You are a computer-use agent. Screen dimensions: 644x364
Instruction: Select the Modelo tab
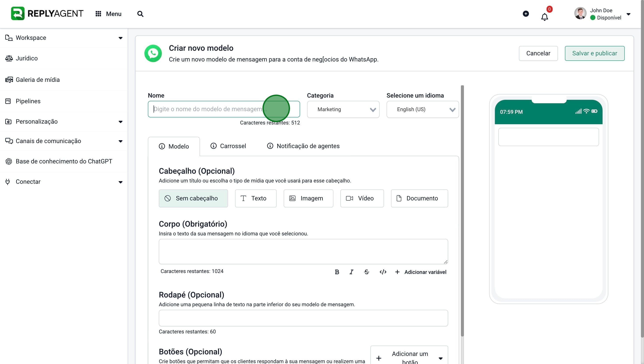[174, 147]
